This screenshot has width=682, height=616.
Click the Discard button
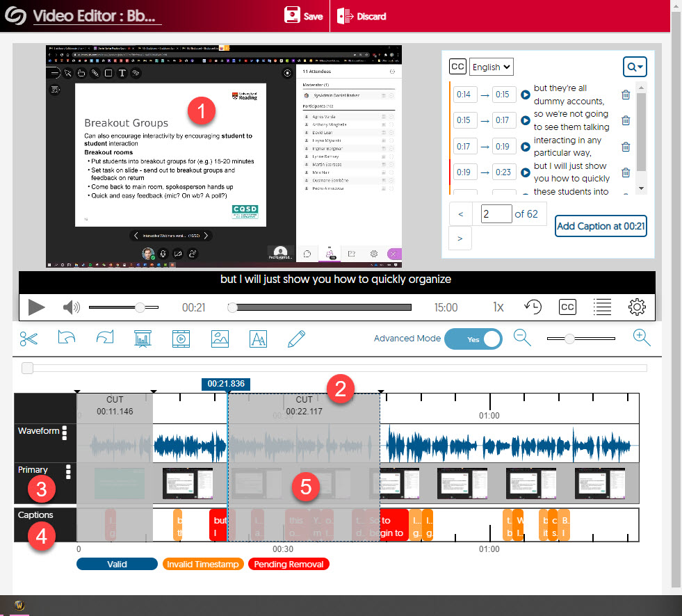click(362, 16)
